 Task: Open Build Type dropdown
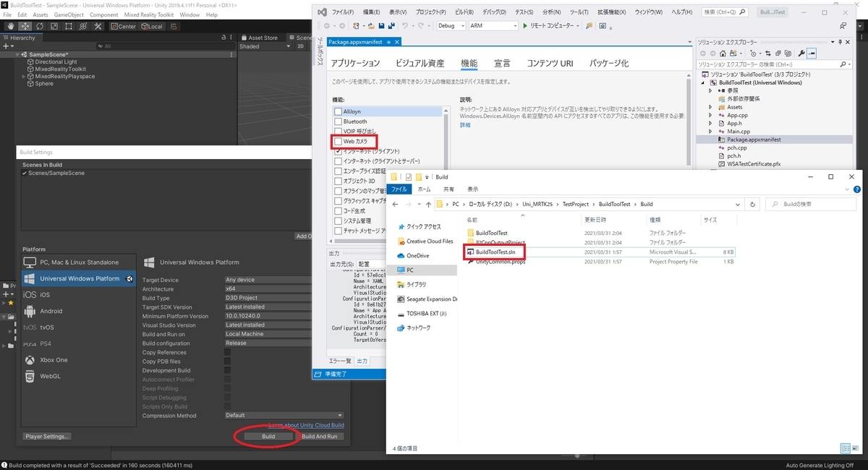(268, 298)
